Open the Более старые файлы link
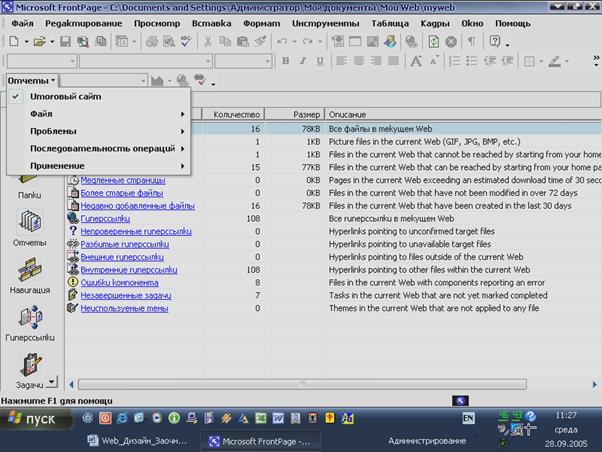Viewport: 602px width, 452px height. pyautogui.click(x=122, y=193)
